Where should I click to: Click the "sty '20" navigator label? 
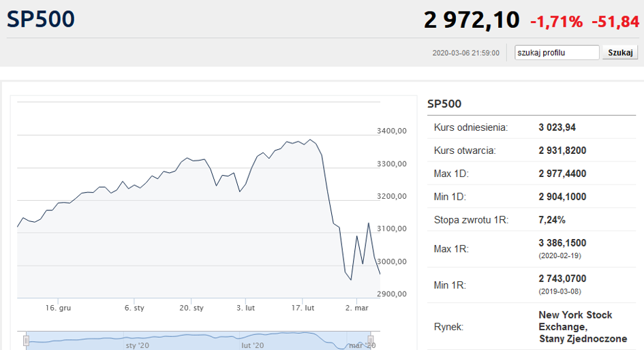click(x=138, y=345)
